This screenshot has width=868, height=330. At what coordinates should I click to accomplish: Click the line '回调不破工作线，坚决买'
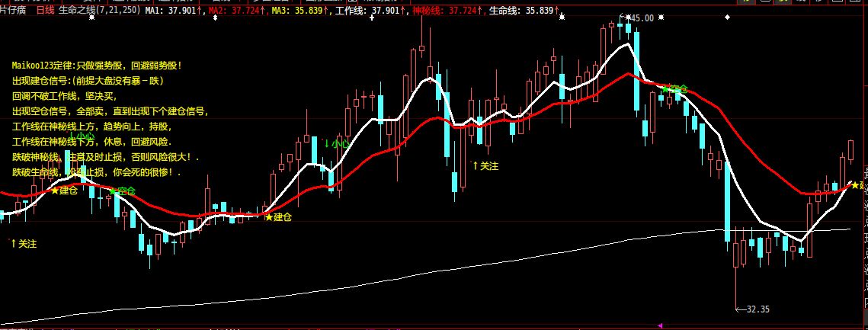[66, 96]
